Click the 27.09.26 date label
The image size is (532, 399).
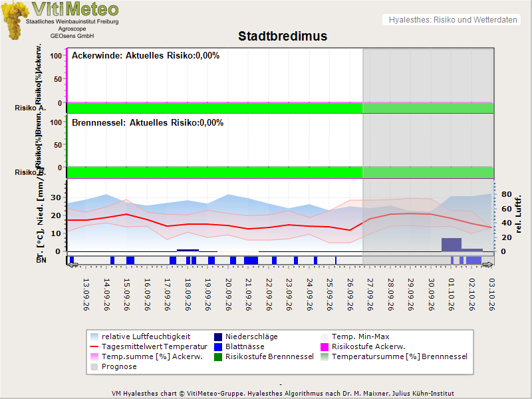click(370, 295)
